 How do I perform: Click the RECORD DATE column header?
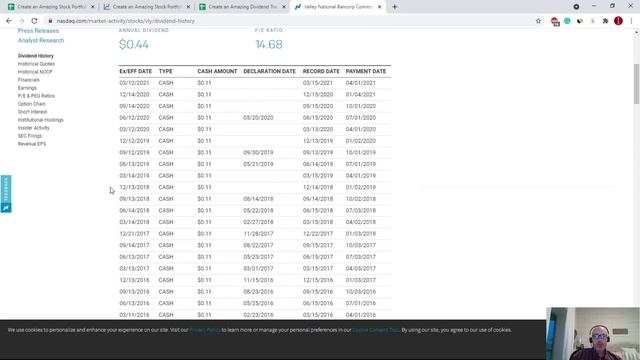coord(321,71)
